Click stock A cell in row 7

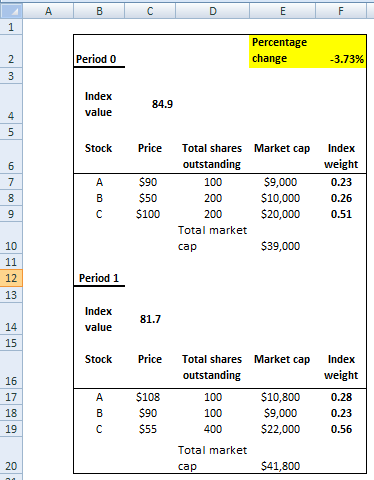99,182
